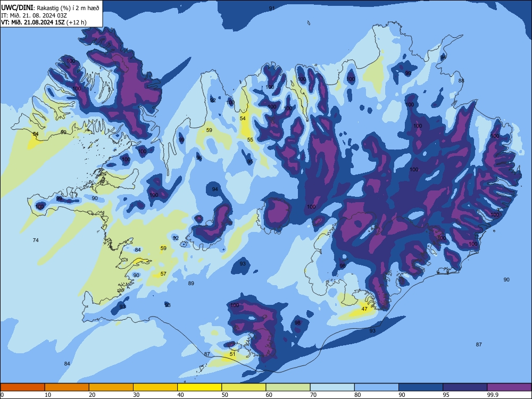Image resolution: width=532 pixels, height=399 pixels.
Task: Select the dark navy 95–99.9 legend swatch
Action: pos(465,387)
